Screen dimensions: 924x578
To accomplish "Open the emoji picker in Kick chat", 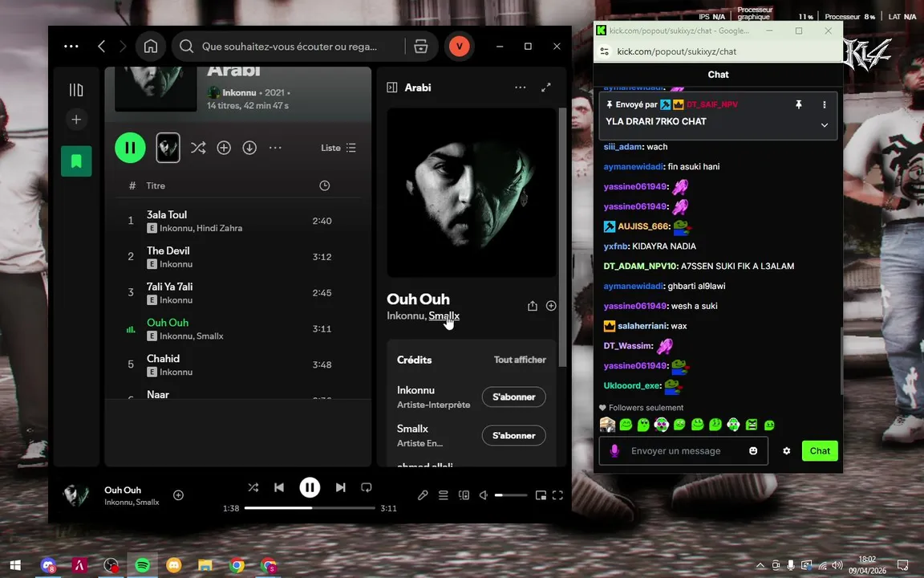I will tap(753, 450).
